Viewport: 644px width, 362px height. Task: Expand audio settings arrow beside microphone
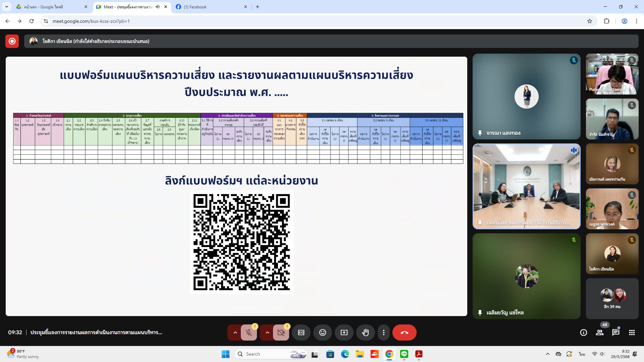click(x=235, y=333)
